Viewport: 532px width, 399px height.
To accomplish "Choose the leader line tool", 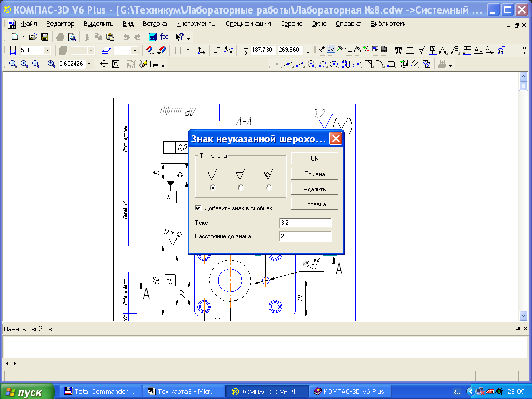I will tap(444, 50).
